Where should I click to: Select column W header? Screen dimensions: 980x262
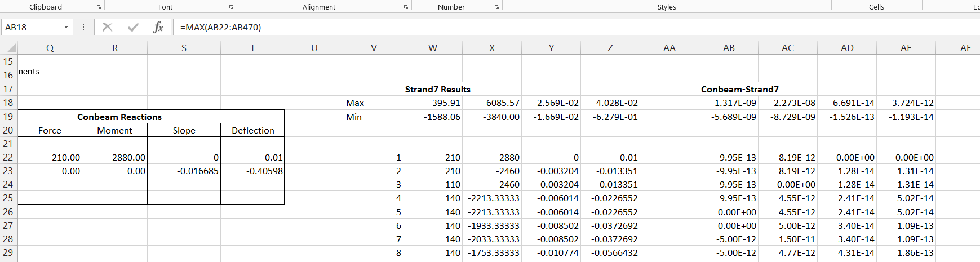(432, 48)
